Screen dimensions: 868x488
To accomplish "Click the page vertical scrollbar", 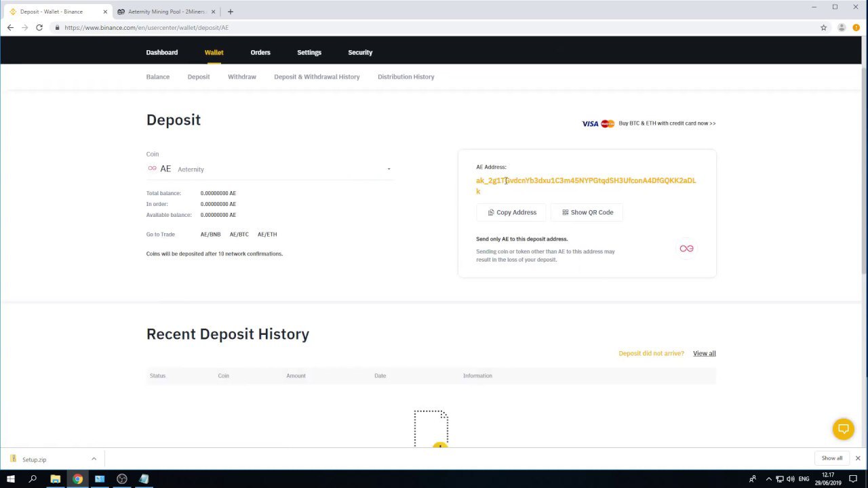I will click(864, 169).
